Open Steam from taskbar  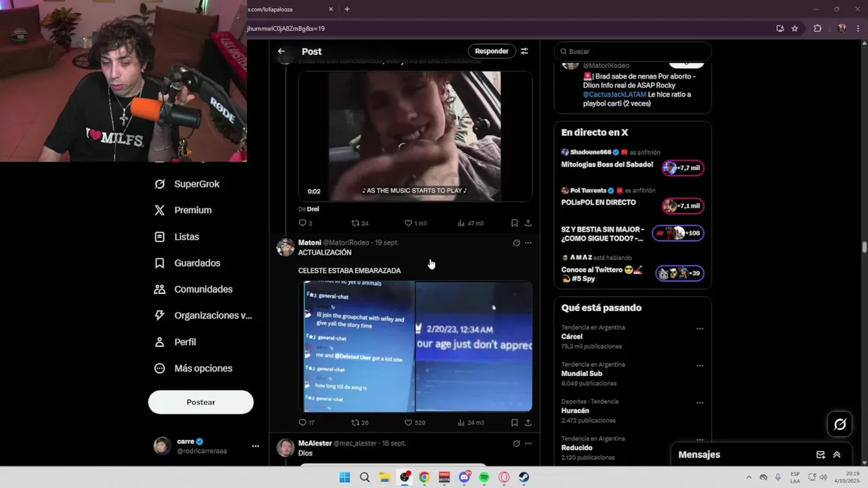pyautogui.click(x=524, y=477)
